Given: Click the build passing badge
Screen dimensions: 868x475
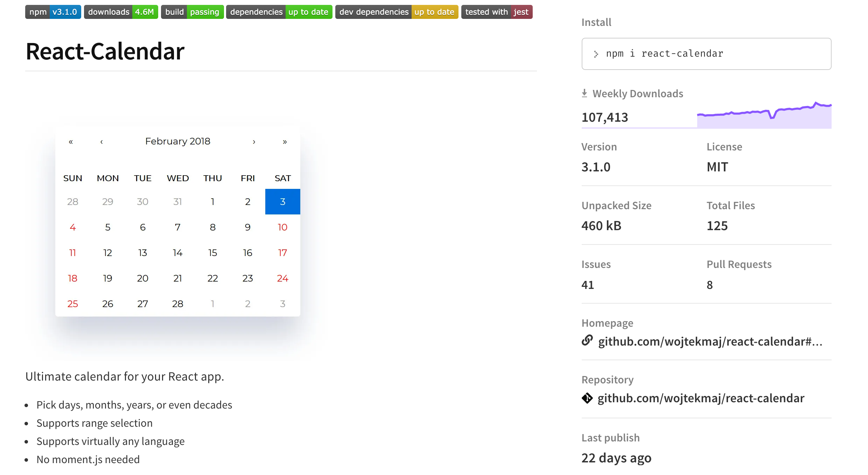Looking at the screenshot, I should (x=192, y=12).
